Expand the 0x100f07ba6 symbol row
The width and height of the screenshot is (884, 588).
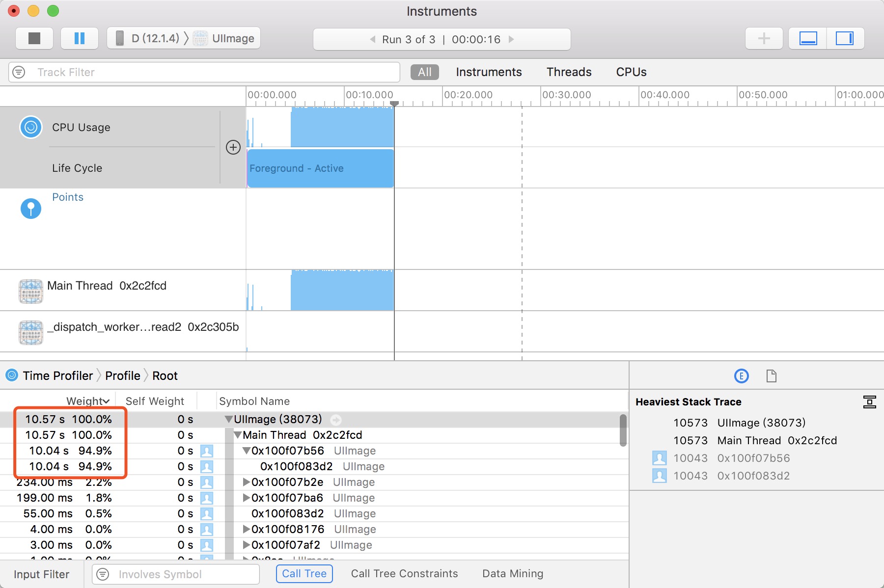tap(247, 498)
